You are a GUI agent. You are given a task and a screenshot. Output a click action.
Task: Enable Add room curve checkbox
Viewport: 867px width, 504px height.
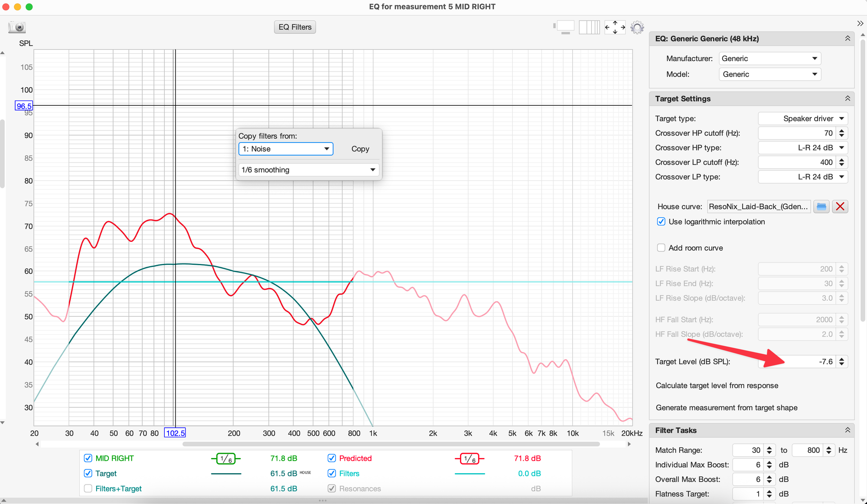(x=661, y=248)
